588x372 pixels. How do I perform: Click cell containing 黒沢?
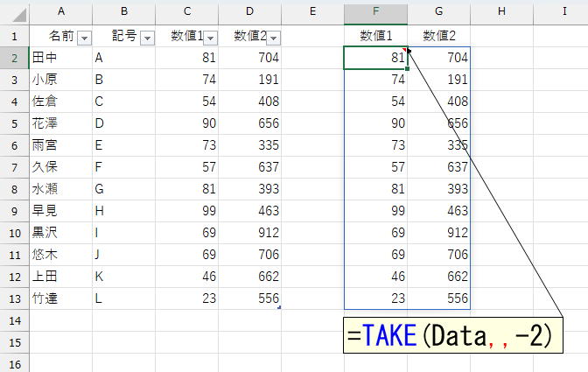click(60, 233)
